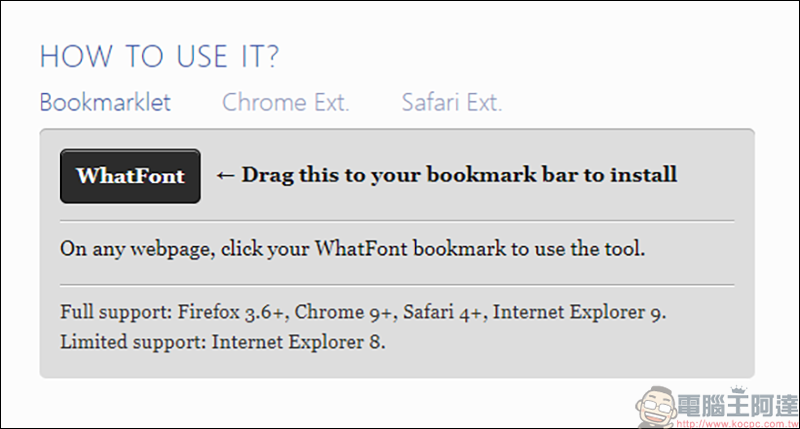Click the black WhatFont bookmarklet button
This screenshot has height=429, width=800.
coord(130,176)
